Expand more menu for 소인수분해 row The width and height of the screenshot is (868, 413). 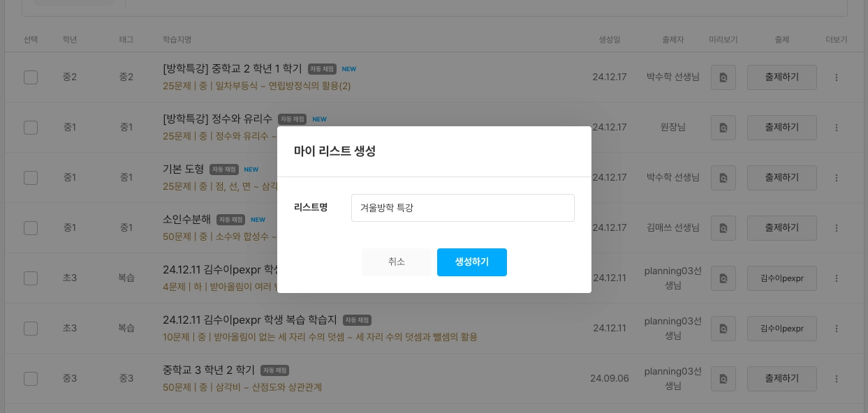[837, 228]
